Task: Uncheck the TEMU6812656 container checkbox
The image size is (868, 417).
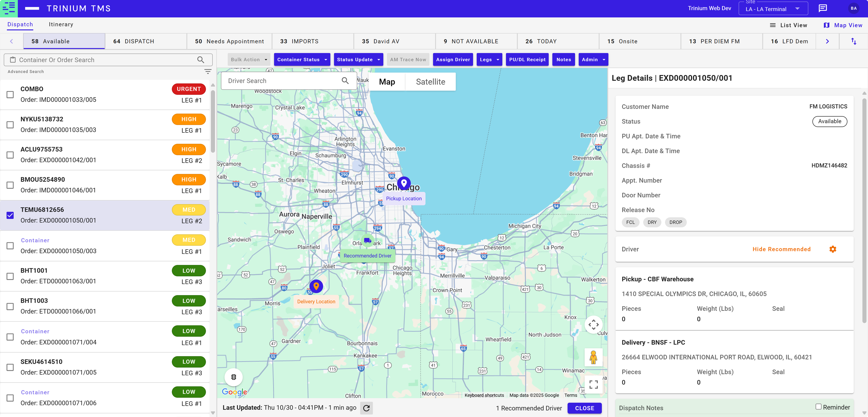Action: pyautogui.click(x=10, y=215)
